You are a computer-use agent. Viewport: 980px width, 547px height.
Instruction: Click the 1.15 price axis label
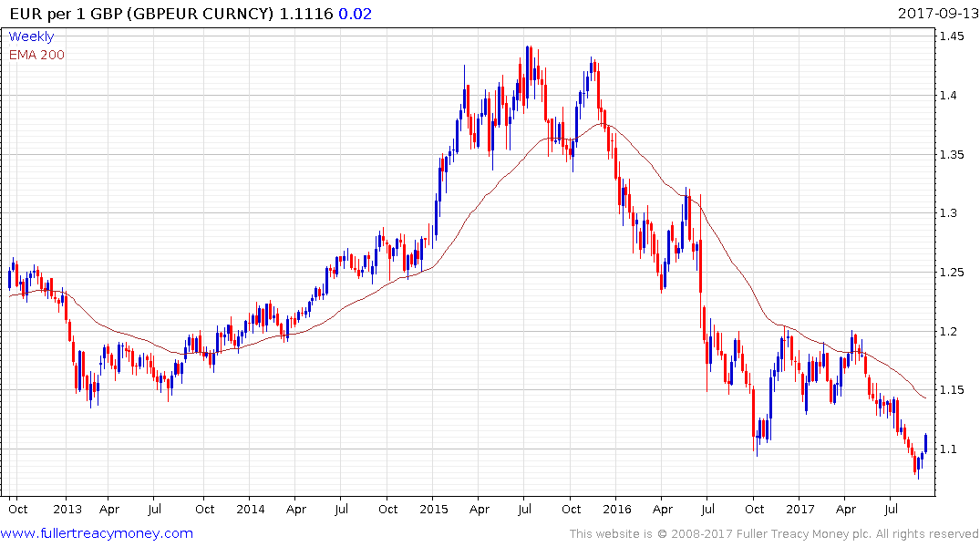click(x=951, y=390)
